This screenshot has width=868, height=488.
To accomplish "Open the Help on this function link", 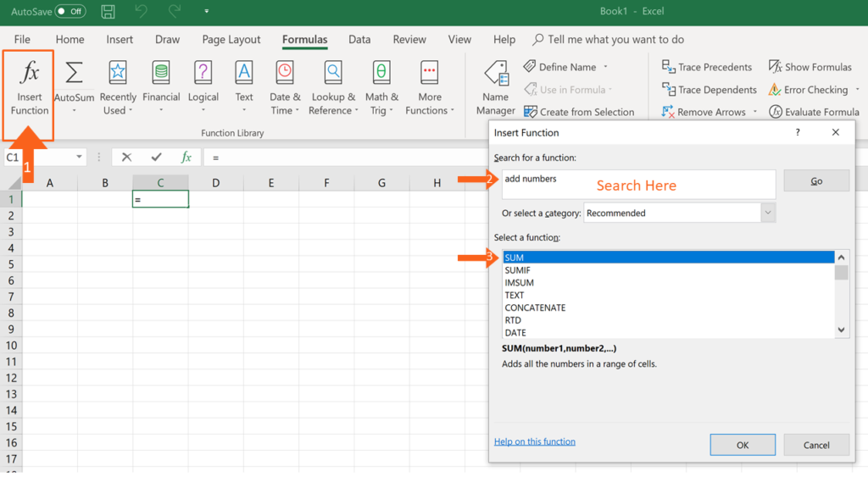I will (x=534, y=441).
